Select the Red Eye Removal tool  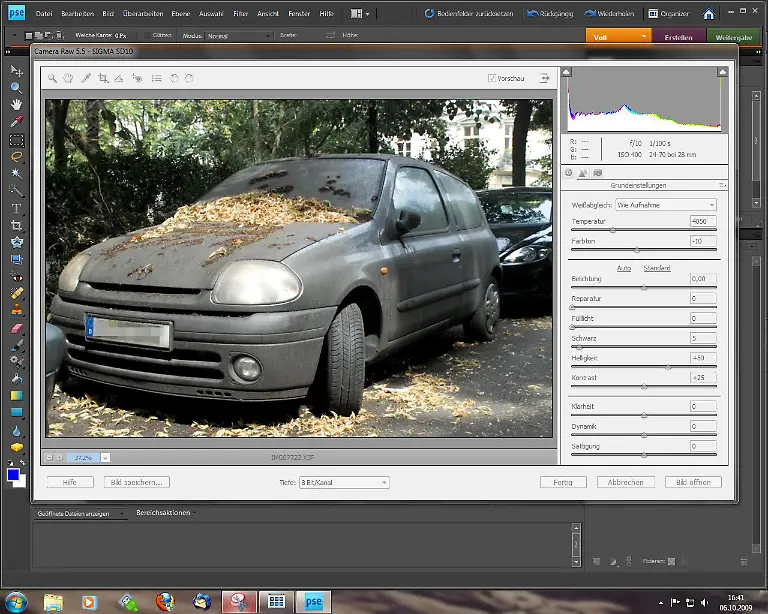(x=136, y=78)
